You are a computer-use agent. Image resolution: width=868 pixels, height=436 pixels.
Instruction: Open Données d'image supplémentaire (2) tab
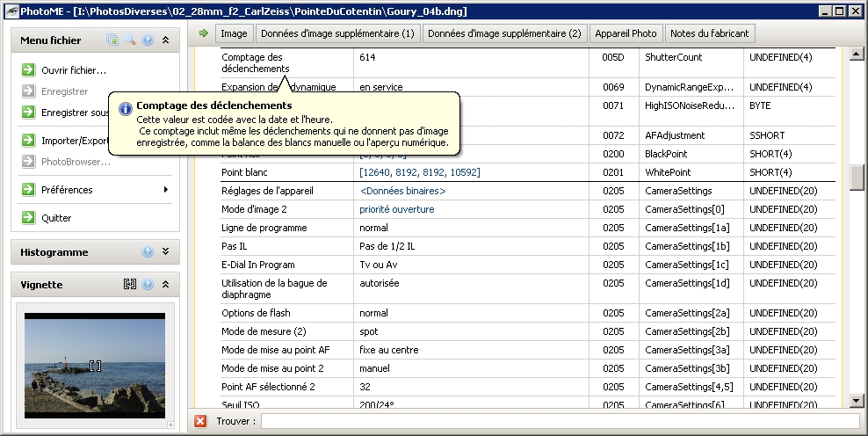[505, 33]
